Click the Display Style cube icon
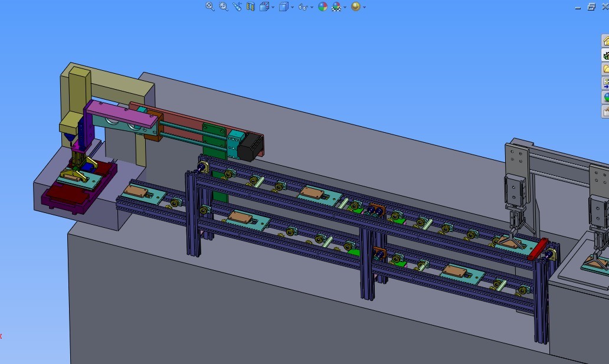Screen dimensions: 609x364 pyautogui.click(x=284, y=6)
